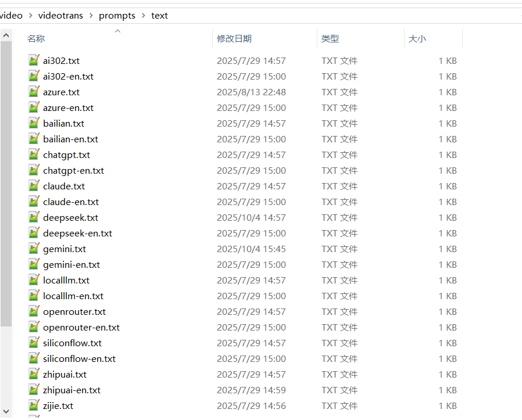Select the gemini.txt file icon
Screen dimensions: 522x420
pos(34,249)
